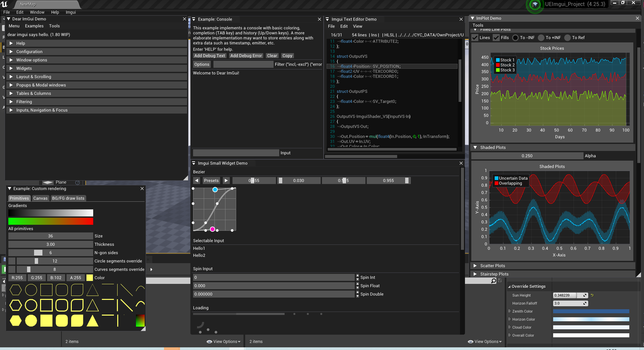Click the N-gon sides slider
This screenshot has height=350, width=644.
point(51,253)
